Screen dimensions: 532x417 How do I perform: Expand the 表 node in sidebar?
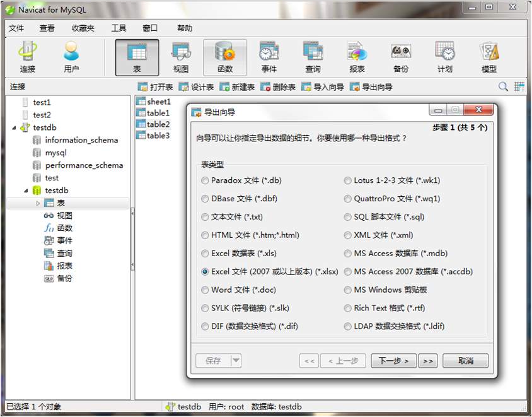[38, 203]
